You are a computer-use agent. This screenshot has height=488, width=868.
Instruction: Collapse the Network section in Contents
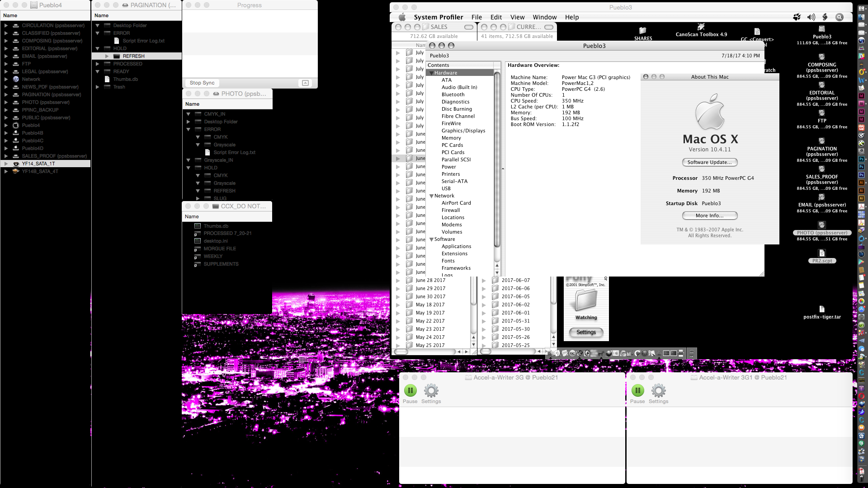coord(431,196)
